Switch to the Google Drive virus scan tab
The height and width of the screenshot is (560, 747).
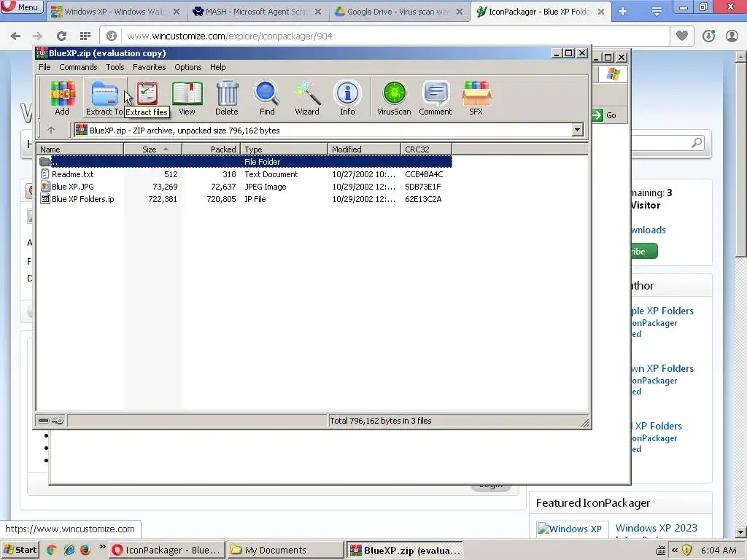point(398,12)
